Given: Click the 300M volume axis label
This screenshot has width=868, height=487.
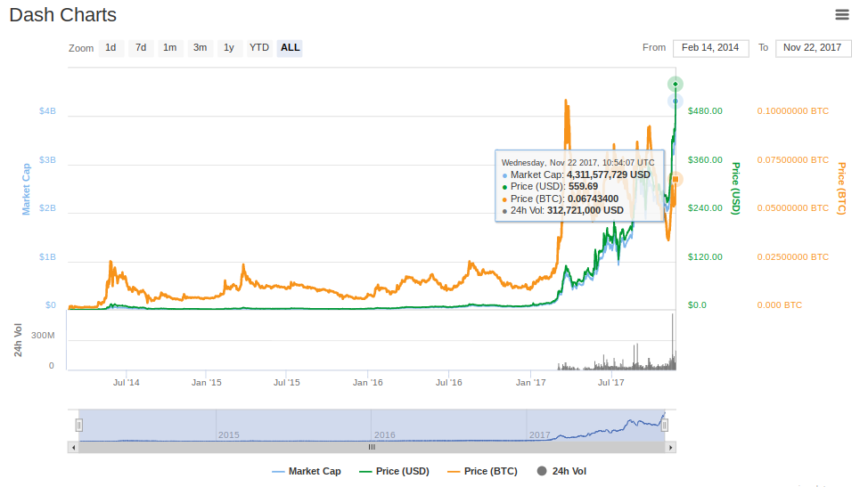Looking at the screenshot, I should pyautogui.click(x=43, y=336).
